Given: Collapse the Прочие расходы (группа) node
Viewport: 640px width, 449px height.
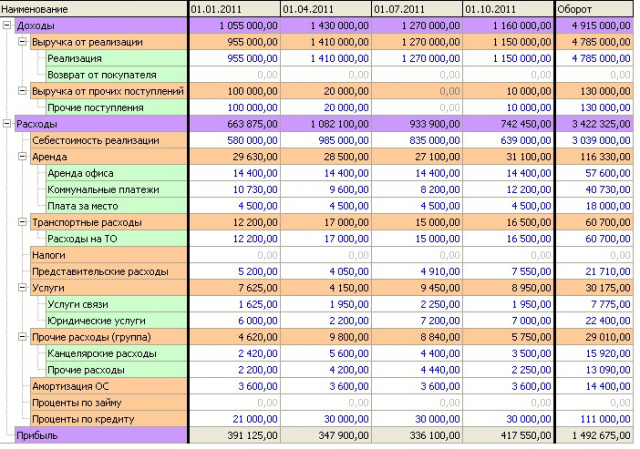Looking at the screenshot, I should pyautogui.click(x=22, y=337).
